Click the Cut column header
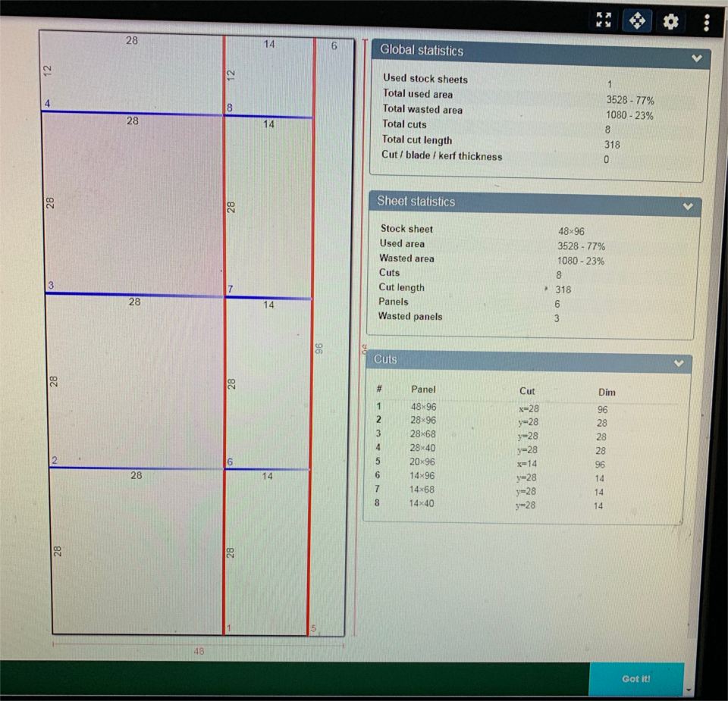 pos(527,391)
